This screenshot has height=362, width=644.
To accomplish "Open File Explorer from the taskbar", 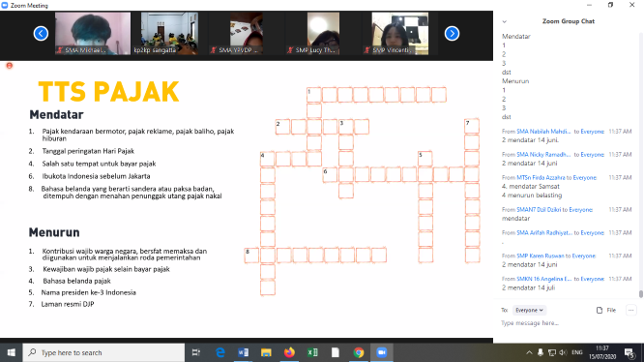I will point(266,352).
